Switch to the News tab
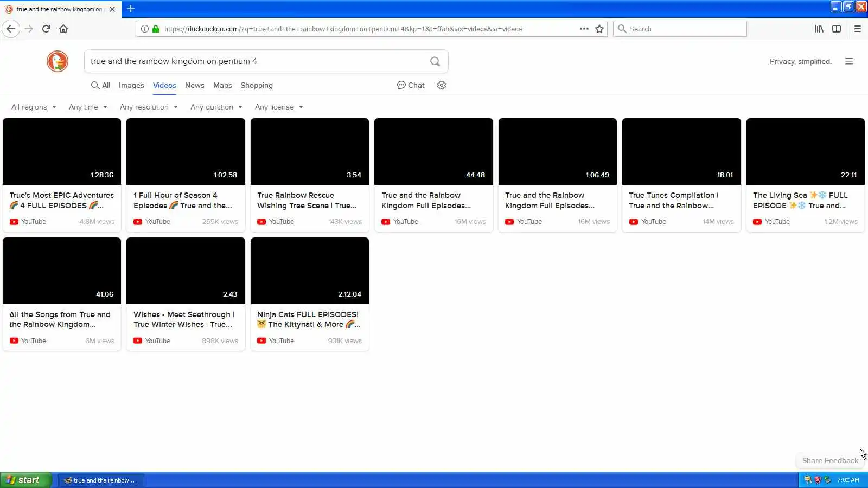 [x=194, y=85]
